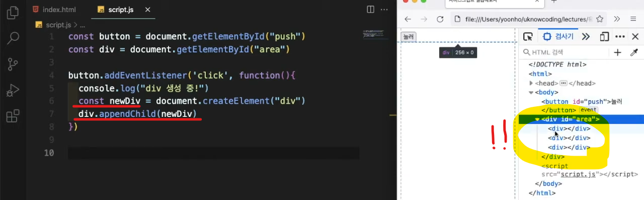Close the developer tools panel
The width and height of the screenshot is (644, 200).
click(635, 37)
